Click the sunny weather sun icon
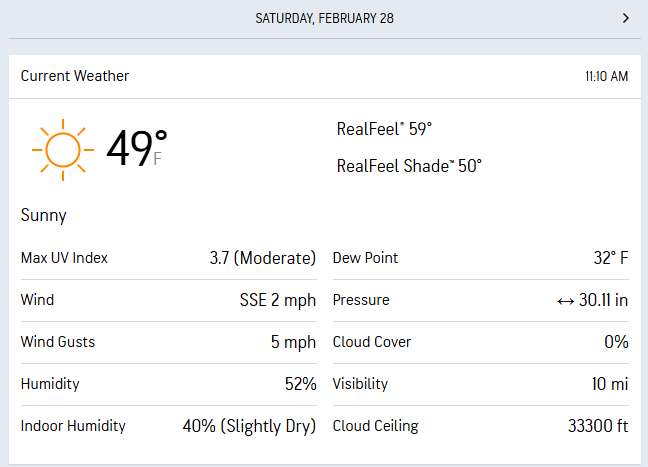Viewport: 648px width, 467px height. coord(62,150)
